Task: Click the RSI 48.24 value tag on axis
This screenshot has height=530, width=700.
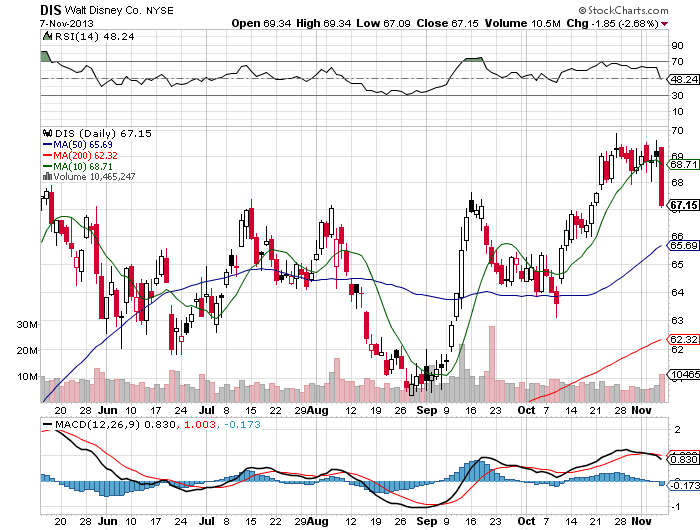Action: pyautogui.click(x=683, y=79)
